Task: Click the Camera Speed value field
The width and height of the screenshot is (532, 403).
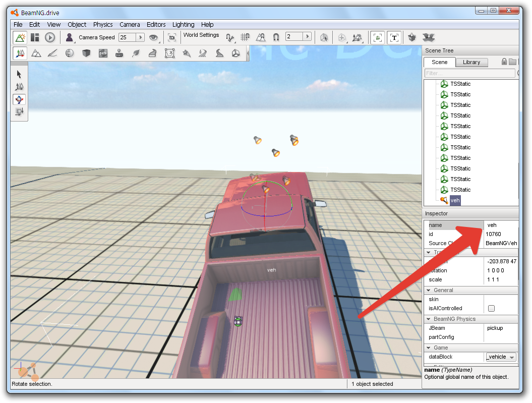Action: [x=127, y=37]
